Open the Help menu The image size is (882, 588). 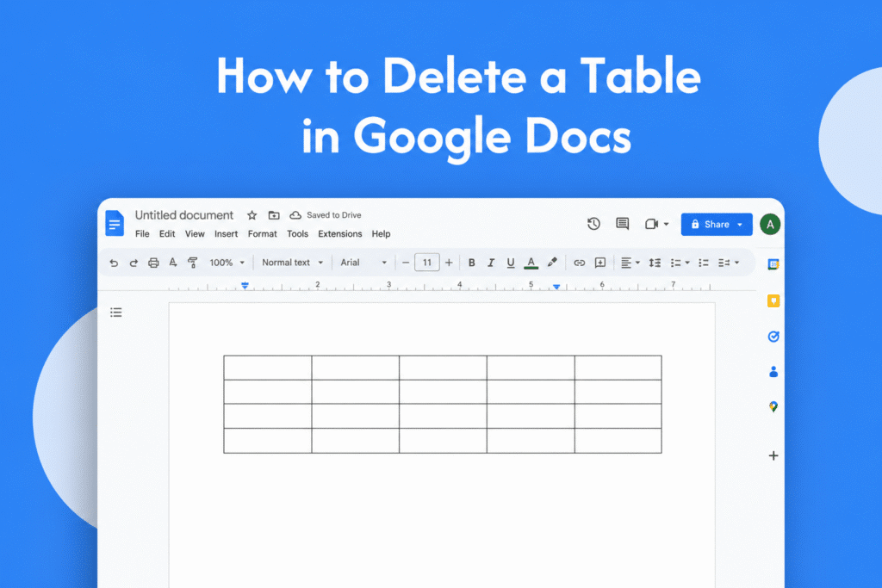[381, 234]
